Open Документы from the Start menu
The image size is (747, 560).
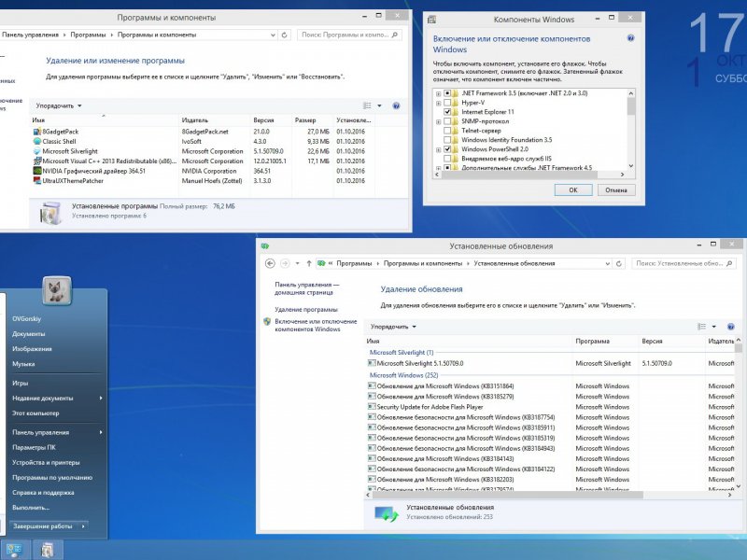coord(29,334)
